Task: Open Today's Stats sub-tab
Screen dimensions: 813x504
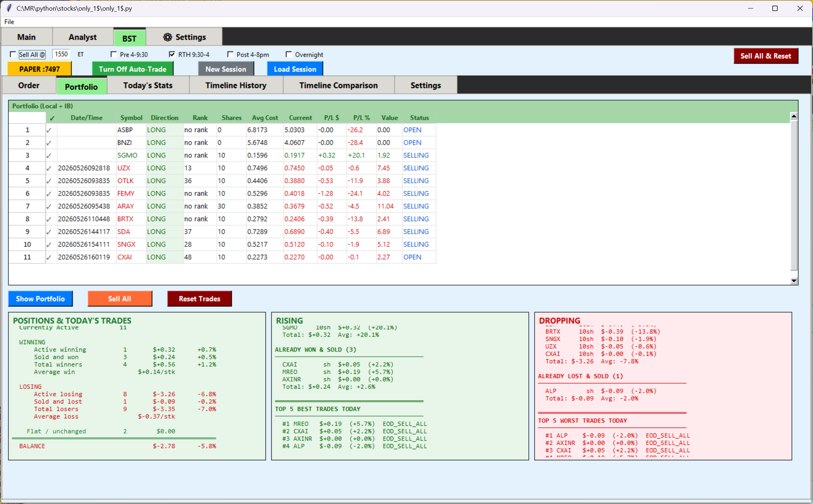Action: pyautogui.click(x=148, y=85)
